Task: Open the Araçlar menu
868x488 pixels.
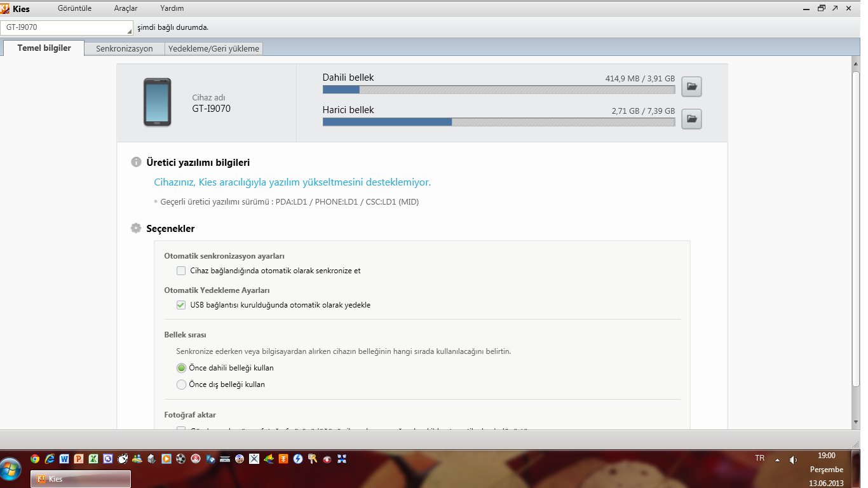Action: pyautogui.click(x=126, y=8)
